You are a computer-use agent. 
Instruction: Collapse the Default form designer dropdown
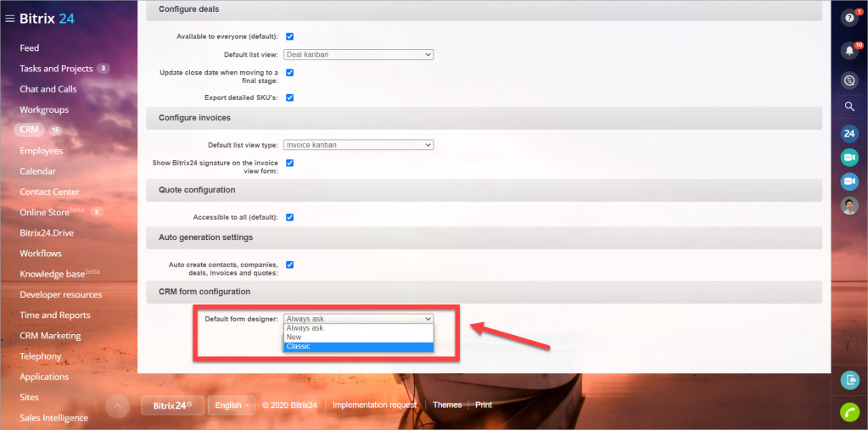358,319
